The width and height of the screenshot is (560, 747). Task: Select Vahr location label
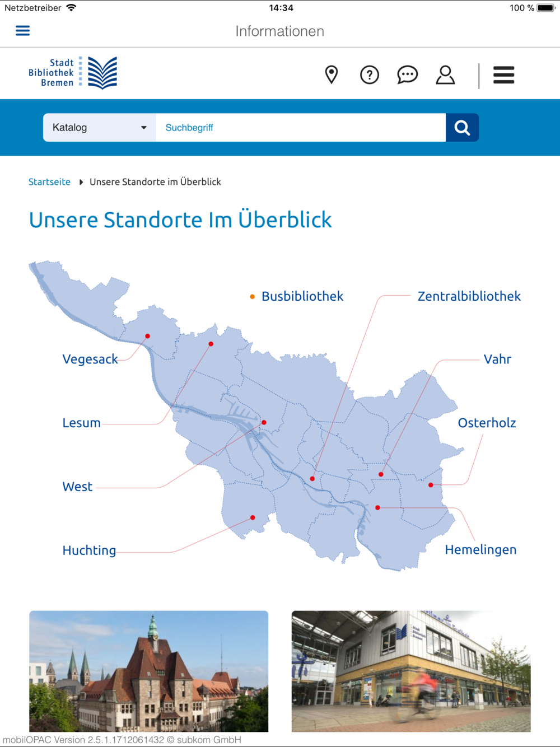497,359
